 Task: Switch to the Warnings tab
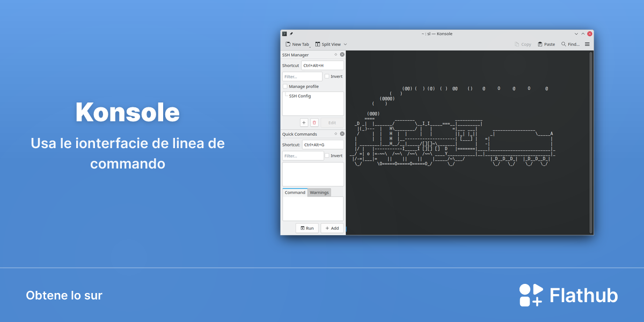point(319,192)
